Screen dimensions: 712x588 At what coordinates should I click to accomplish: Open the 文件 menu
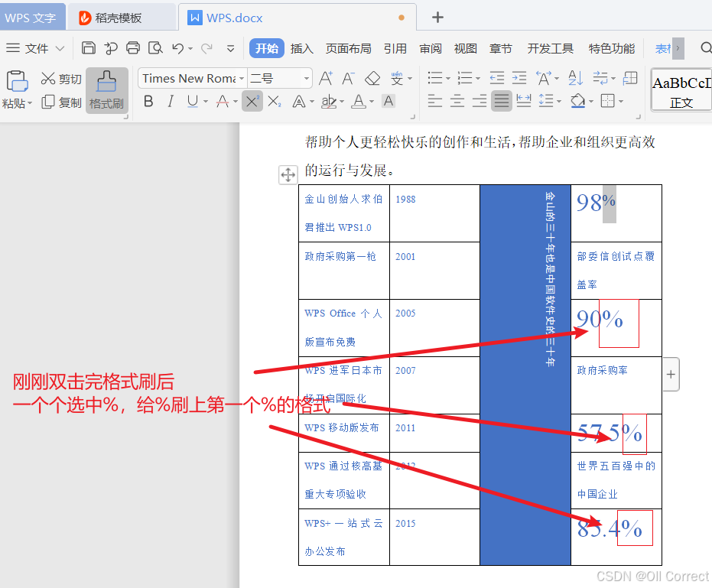[x=34, y=48]
